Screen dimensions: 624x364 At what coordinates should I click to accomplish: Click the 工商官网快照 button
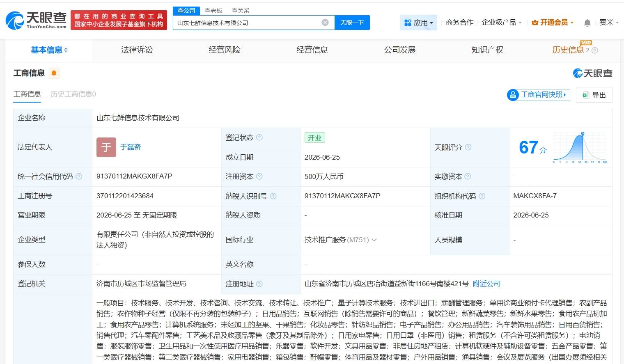coord(539,95)
